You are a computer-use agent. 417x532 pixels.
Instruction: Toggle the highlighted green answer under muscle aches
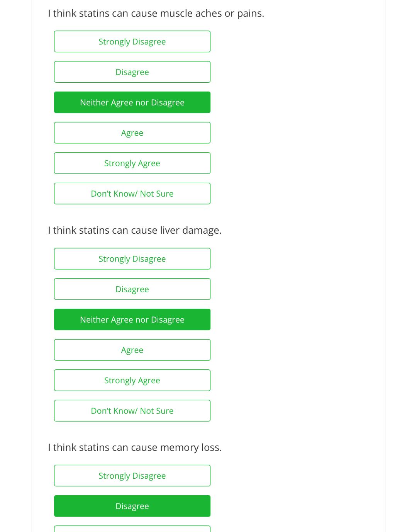pos(132,102)
